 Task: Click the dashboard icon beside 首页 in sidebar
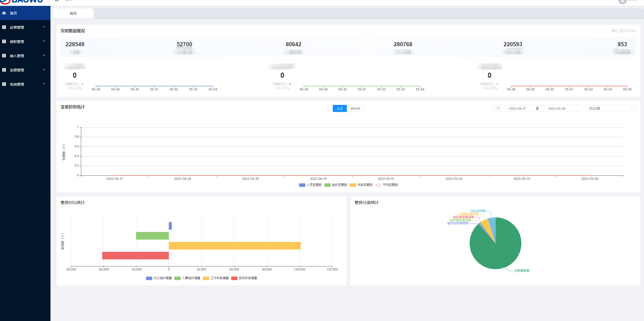tap(4, 13)
